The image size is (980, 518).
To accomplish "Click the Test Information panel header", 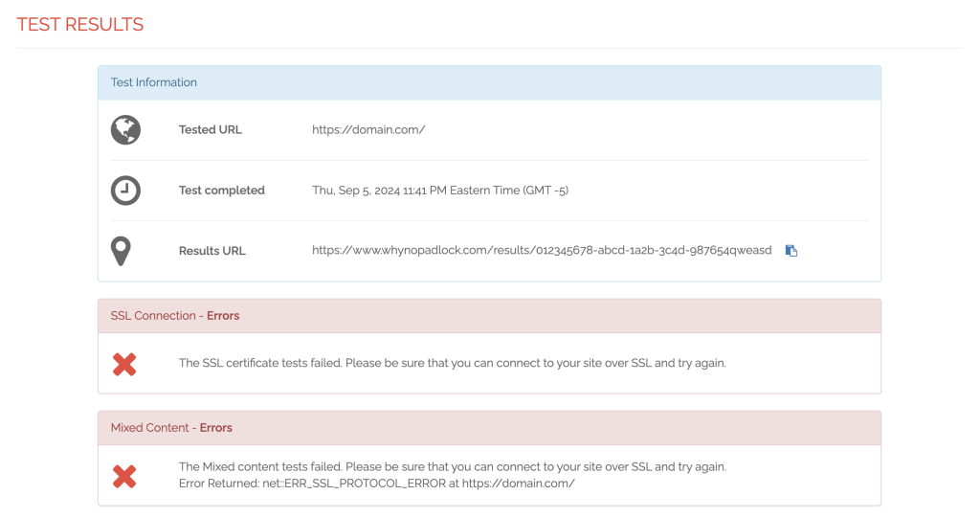I will 489,83.
